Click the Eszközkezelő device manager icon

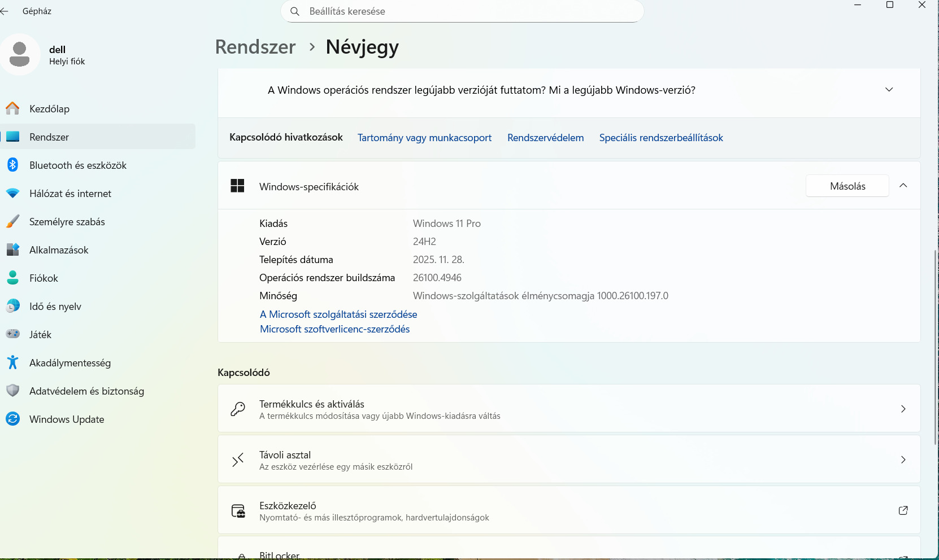tap(238, 511)
